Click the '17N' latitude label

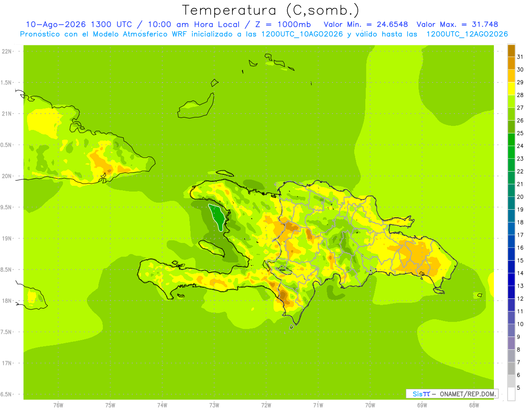tap(7, 363)
